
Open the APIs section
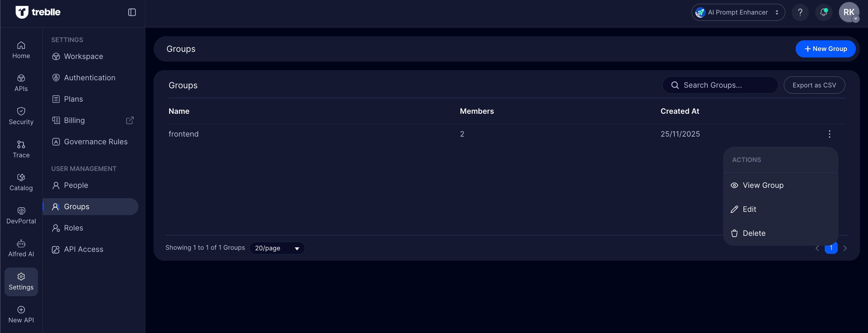pyautogui.click(x=21, y=83)
